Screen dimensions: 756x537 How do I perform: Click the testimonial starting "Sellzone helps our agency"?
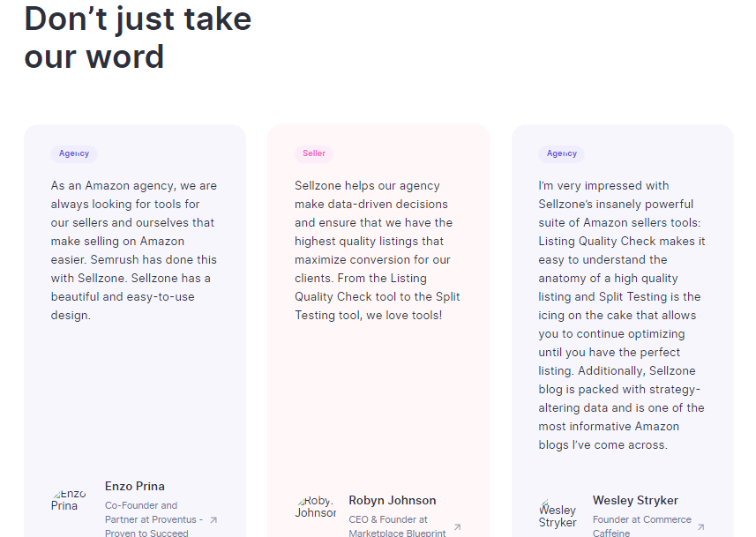(378, 250)
